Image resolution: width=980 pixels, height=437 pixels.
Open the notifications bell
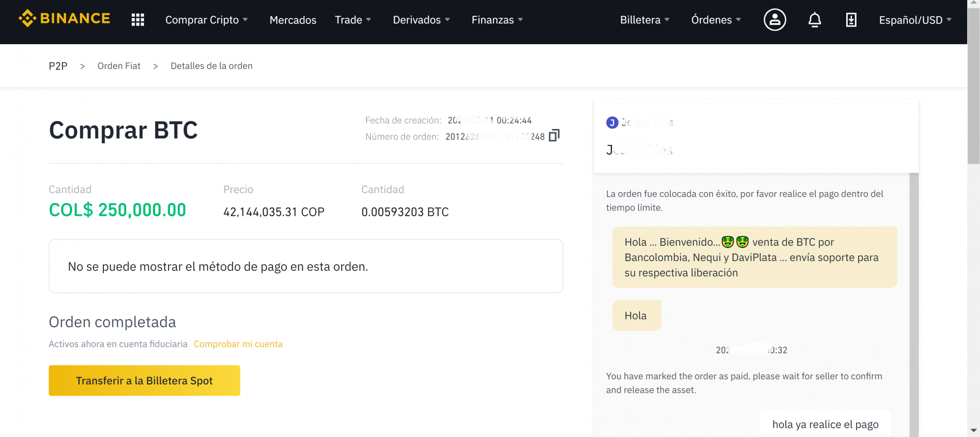[x=814, y=20]
